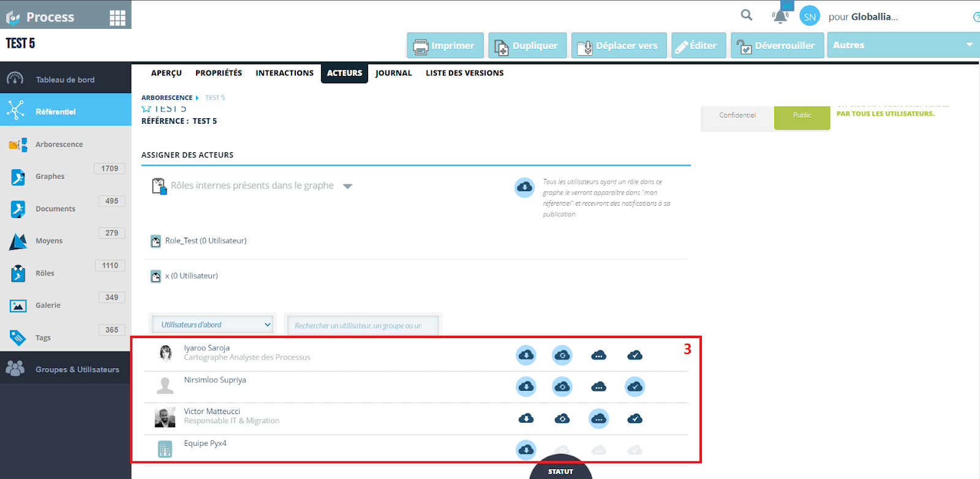The width and height of the screenshot is (980, 479).
Task: Click the favorite star beside TEST 5 title
Action: pos(146,109)
